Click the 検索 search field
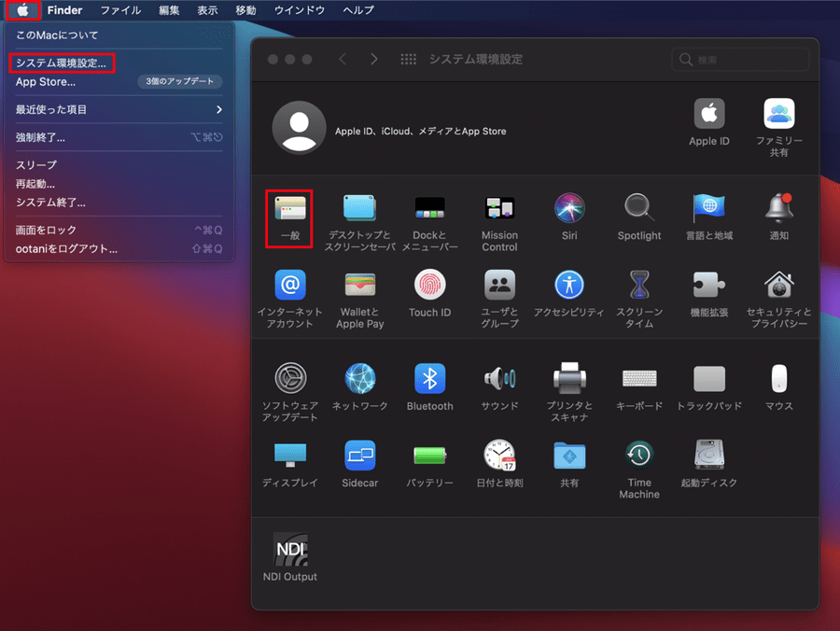 click(x=740, y=60)
